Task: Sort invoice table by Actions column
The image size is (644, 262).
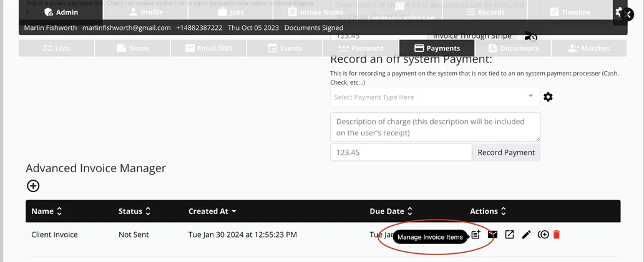Action: 488,211
